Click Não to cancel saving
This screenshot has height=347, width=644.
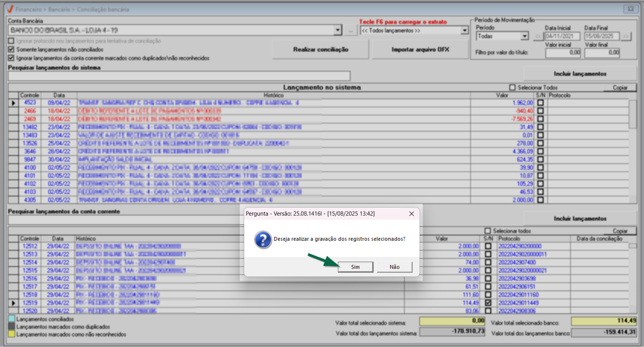pos(394,267)
